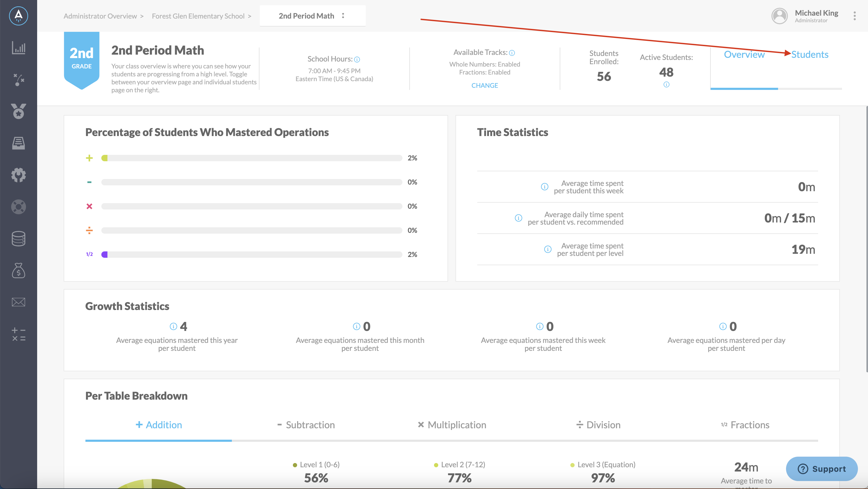Open the Support chat button
Screen dimensions: 868x489
click(x=822, y=469)
